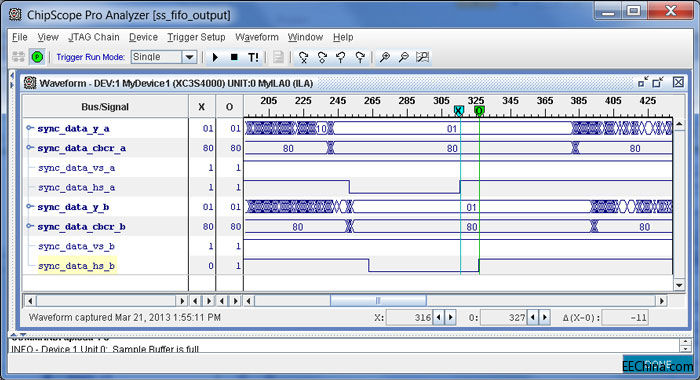Stop acquisition with the square stop button
Image resolution: width=700 pixels, height=380 pixels.
234,57
